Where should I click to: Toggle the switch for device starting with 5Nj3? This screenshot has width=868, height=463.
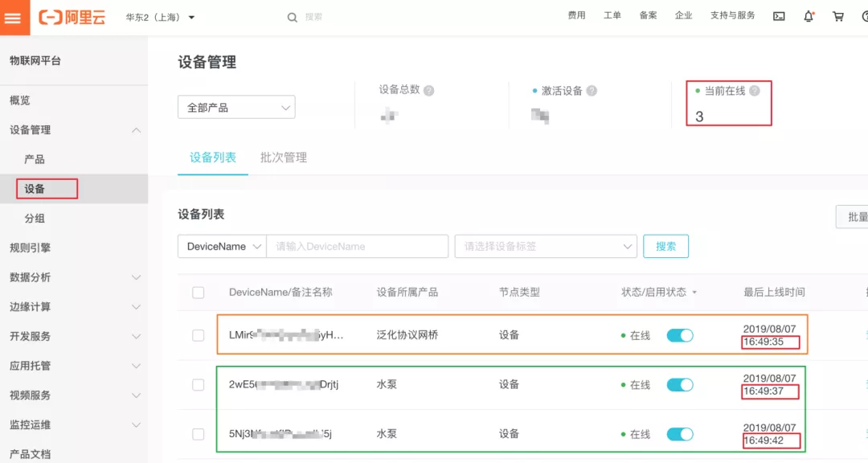coord(680,434)
